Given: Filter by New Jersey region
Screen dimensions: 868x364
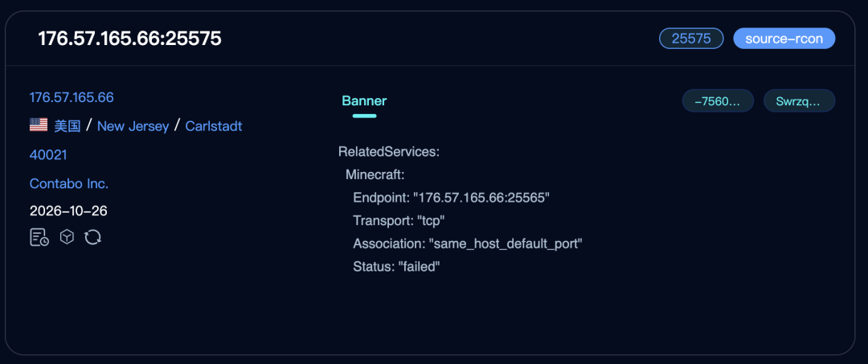Looking at the screenshot, I should point(133,126).
